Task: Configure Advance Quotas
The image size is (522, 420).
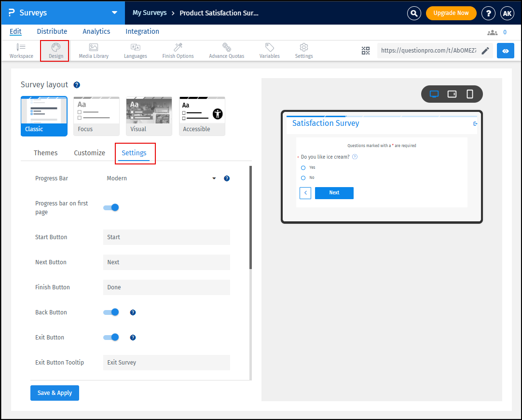Action: (226, 50)
